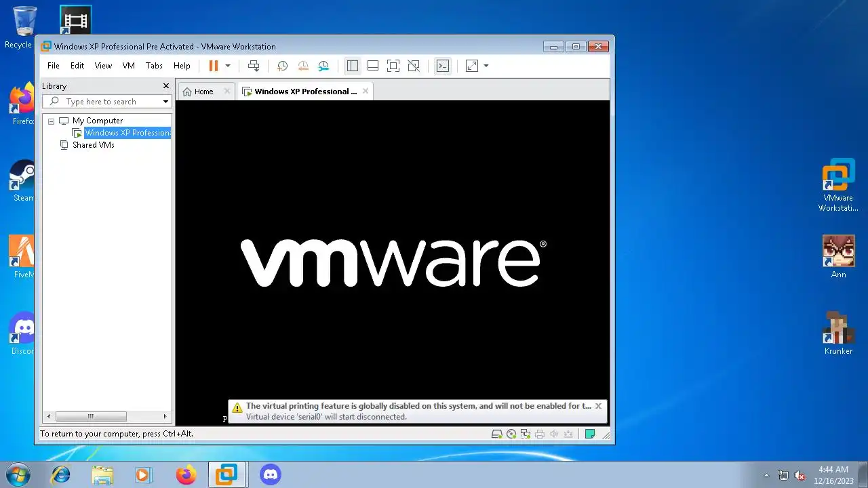This screenshot has width=868, height=488.
Task: Click the library scrollbar right arrow
Action: 165,416
